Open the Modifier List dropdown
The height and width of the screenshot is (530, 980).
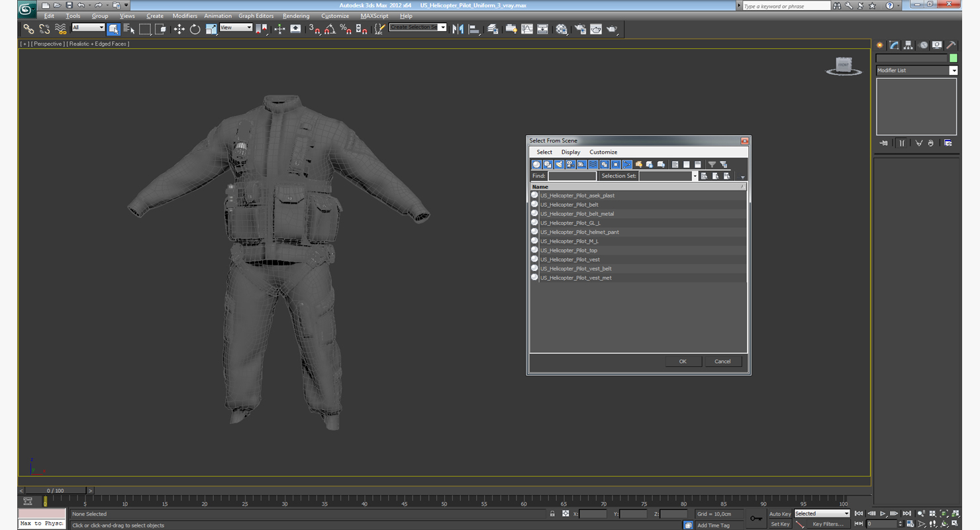[916, 70]
